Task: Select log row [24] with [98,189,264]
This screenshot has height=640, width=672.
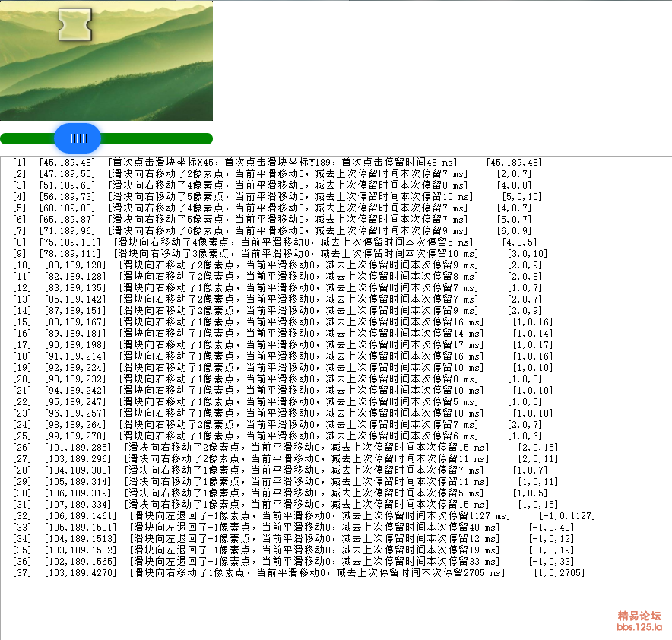Action: [277, 425]
